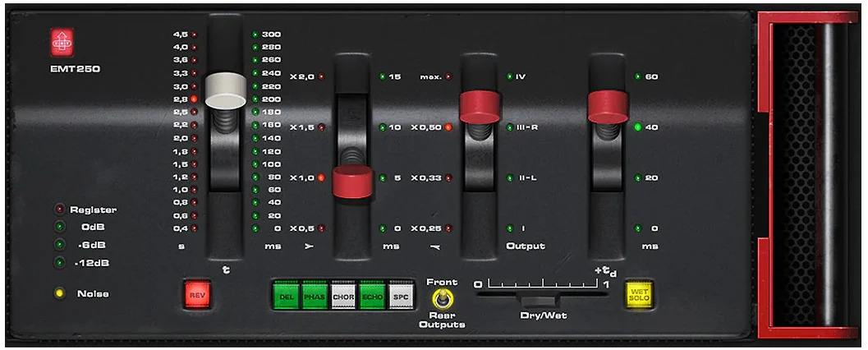Toggle the yellow WET SOLO button

(x=639, y=295)
